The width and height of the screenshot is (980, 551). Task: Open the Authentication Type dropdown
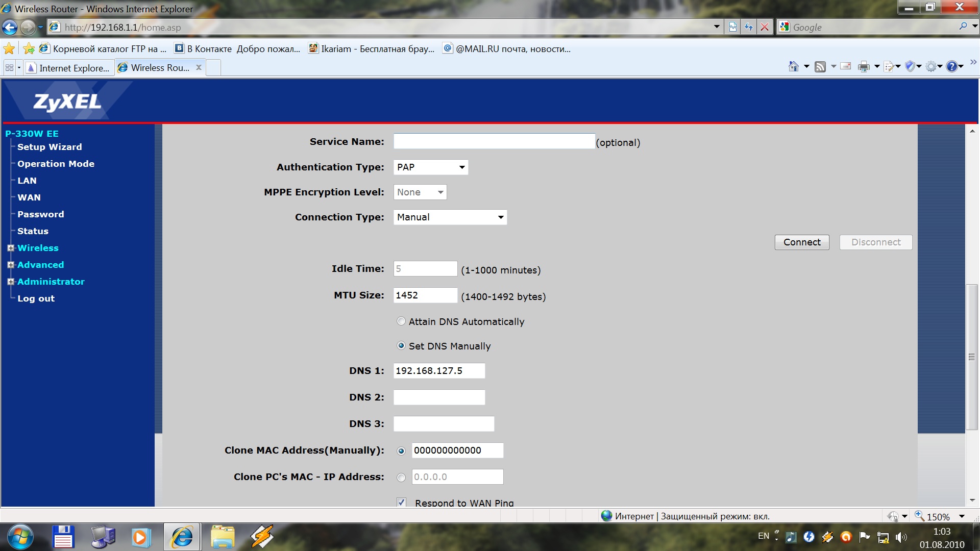click(x=431, y=167)
